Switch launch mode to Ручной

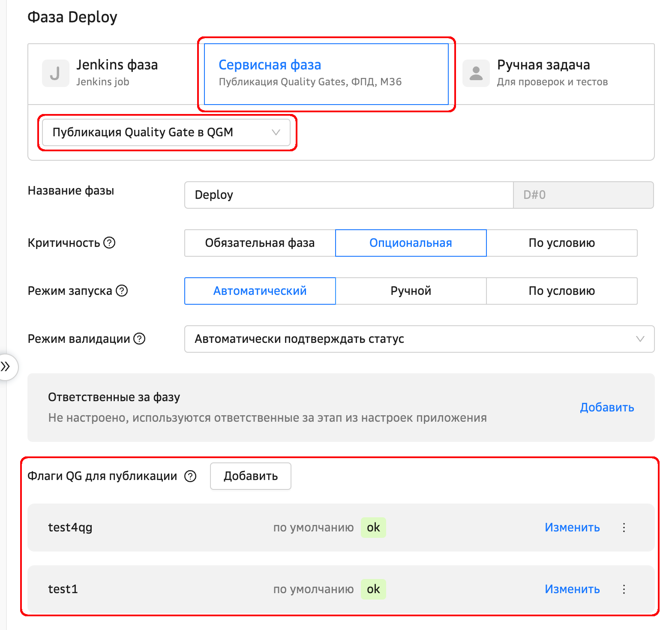411,291
